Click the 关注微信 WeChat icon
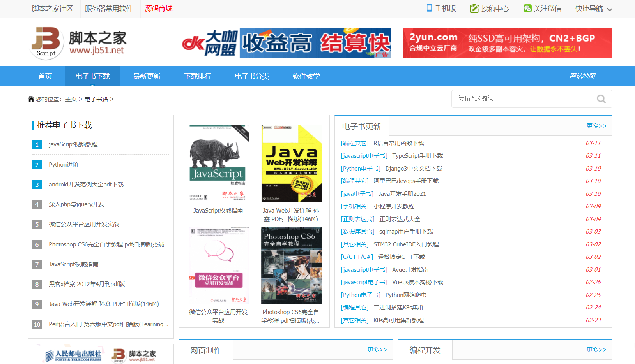This screenshot has width=635, height=364. click(527, 9)
